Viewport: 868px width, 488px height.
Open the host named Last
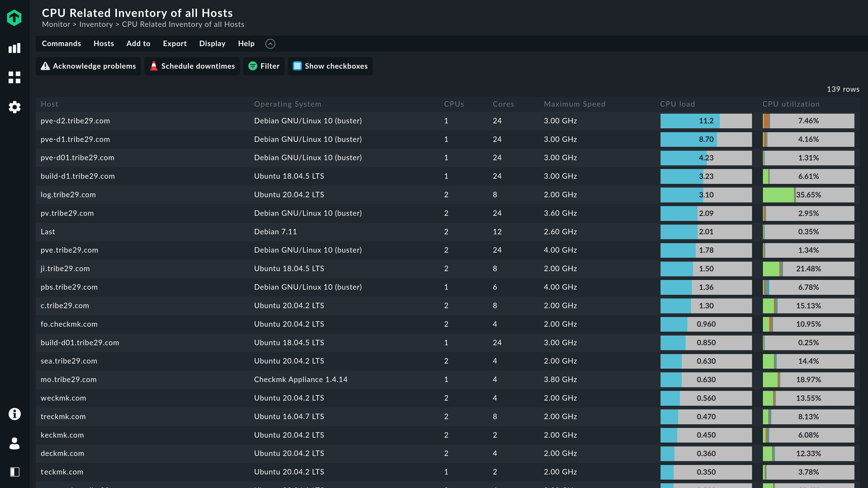click(48, 232)
